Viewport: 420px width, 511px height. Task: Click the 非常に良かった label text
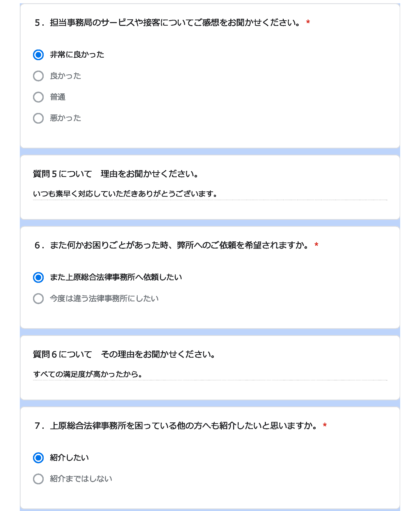pos(77,55)
